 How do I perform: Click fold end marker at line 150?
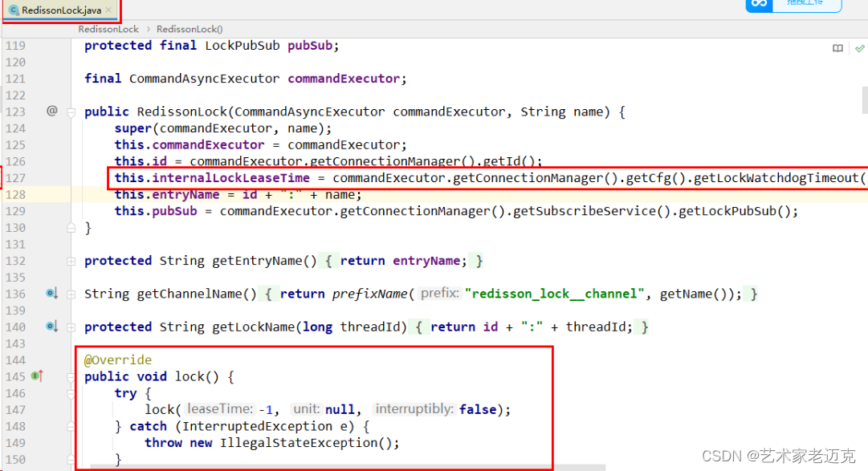pos(71,460)
